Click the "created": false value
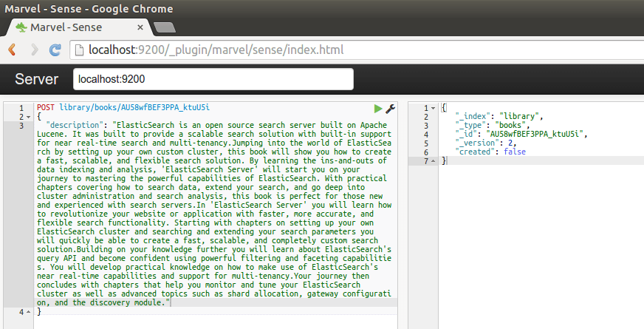Image resolution: width=644 pixels, height=329 pixels. pyautogui.click(x=515, y=152)
